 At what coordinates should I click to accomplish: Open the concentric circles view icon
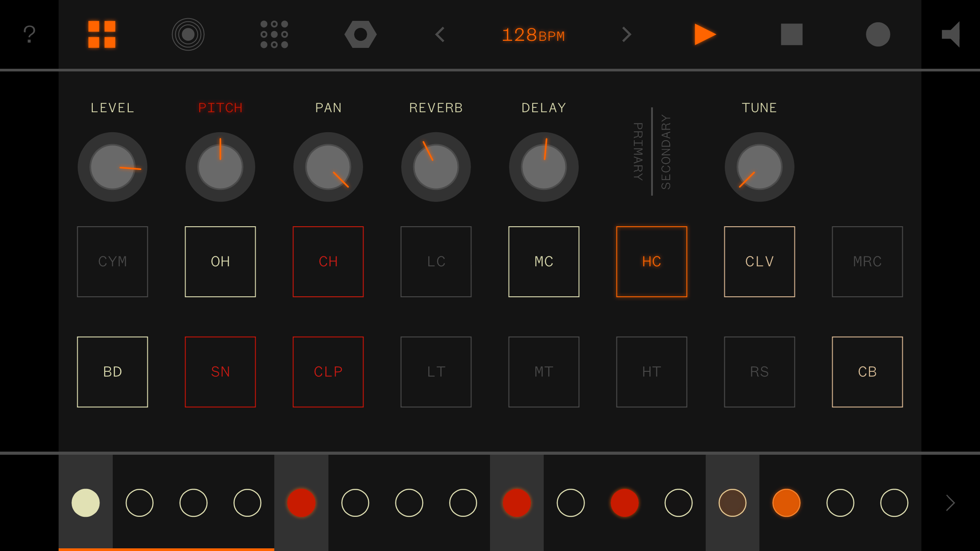[x=188, y=34]
